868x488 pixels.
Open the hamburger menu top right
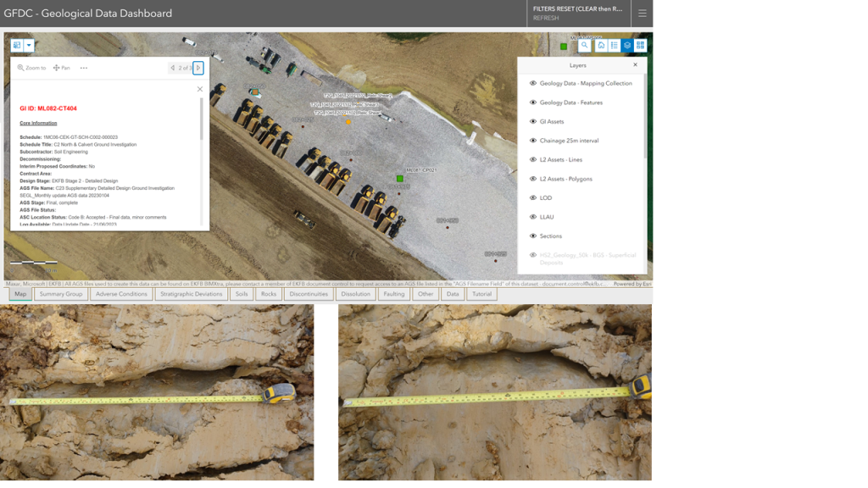pyautogui.click(x=642, y=14)
